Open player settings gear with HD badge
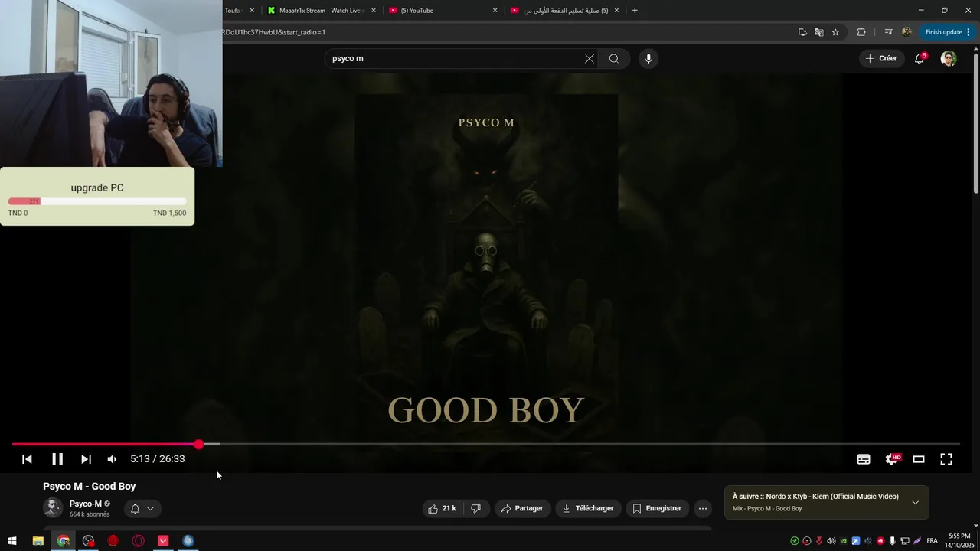This screenshot has height=551, width=980. (892, 459)
